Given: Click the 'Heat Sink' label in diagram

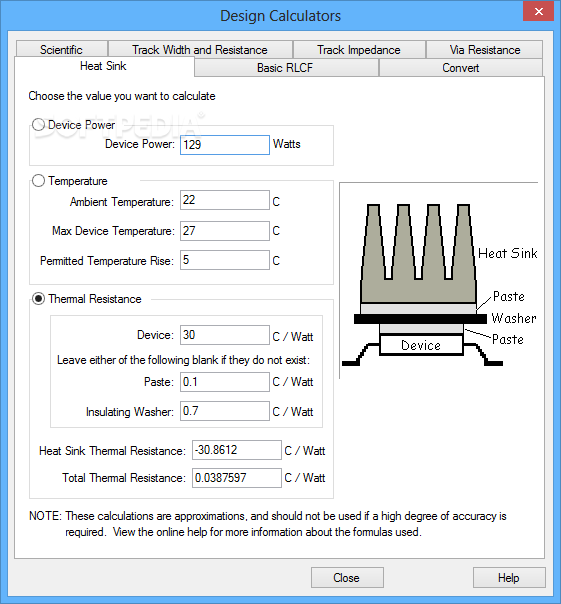Looking at the screenshot, I should tap(507, 253).
